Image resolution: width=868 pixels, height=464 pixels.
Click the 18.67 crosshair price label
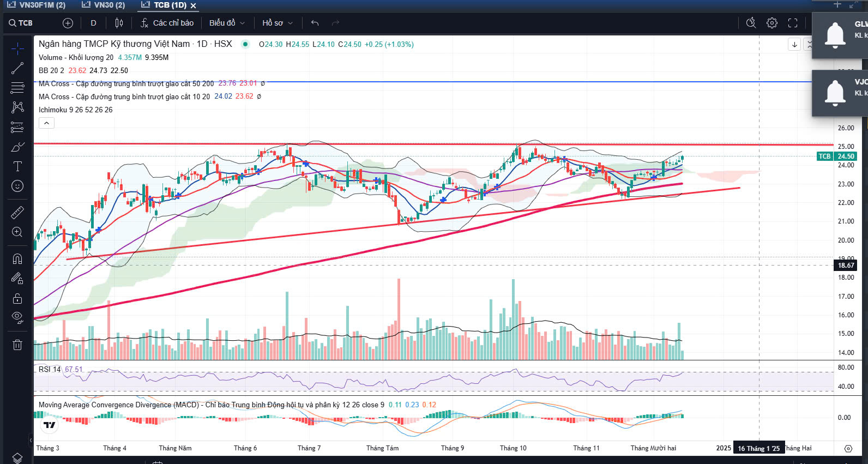(846, 266)
